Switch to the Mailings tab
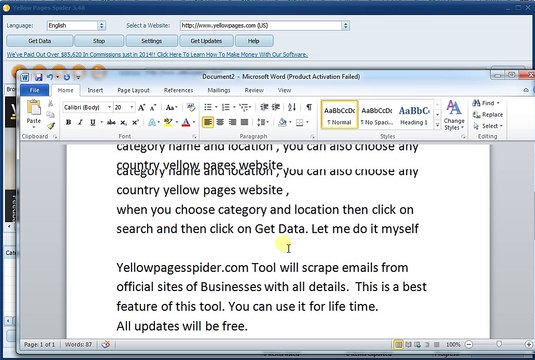Viewport: 535px width, 360px height. point(219,90)
